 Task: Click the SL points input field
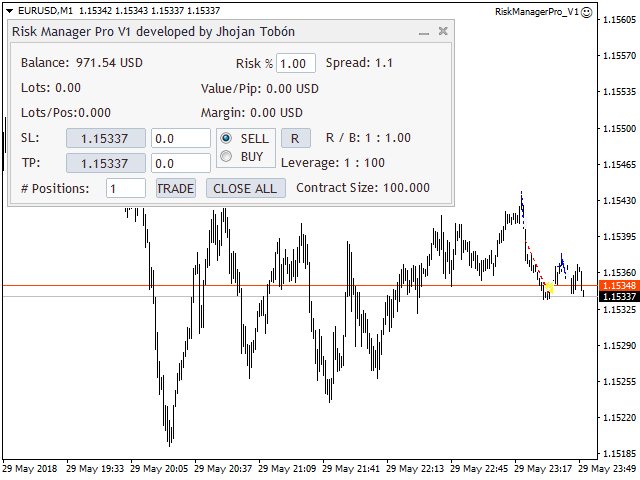pos(180,138)
